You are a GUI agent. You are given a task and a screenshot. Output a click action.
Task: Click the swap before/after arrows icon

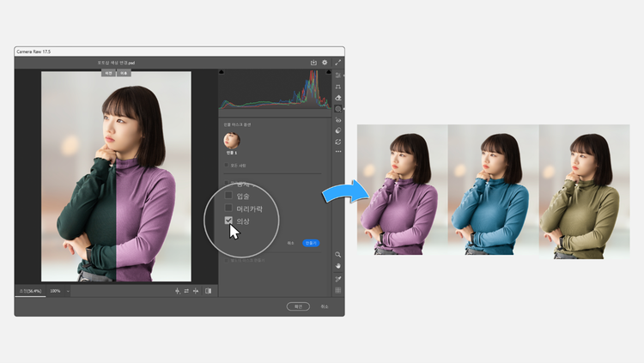[x=186, y=291]
